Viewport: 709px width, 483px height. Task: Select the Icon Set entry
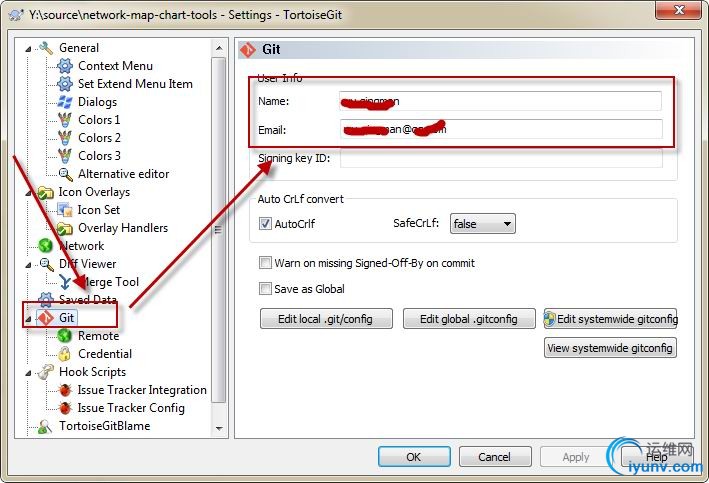99,210
